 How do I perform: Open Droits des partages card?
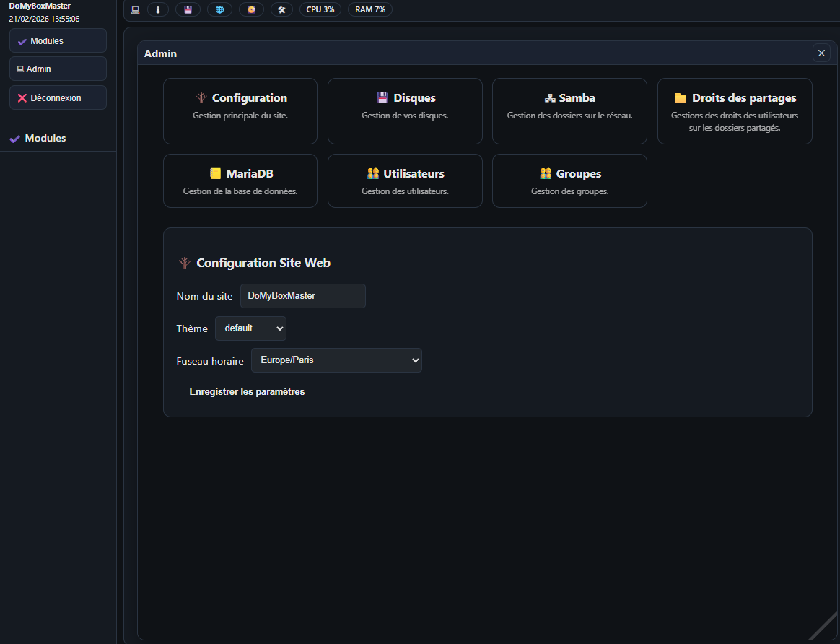tap(735, 111)
